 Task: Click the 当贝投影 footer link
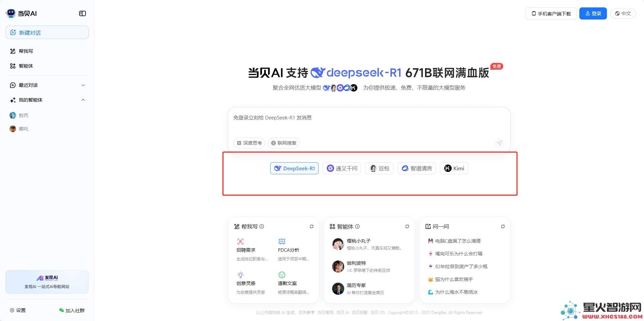pos(360,313)
